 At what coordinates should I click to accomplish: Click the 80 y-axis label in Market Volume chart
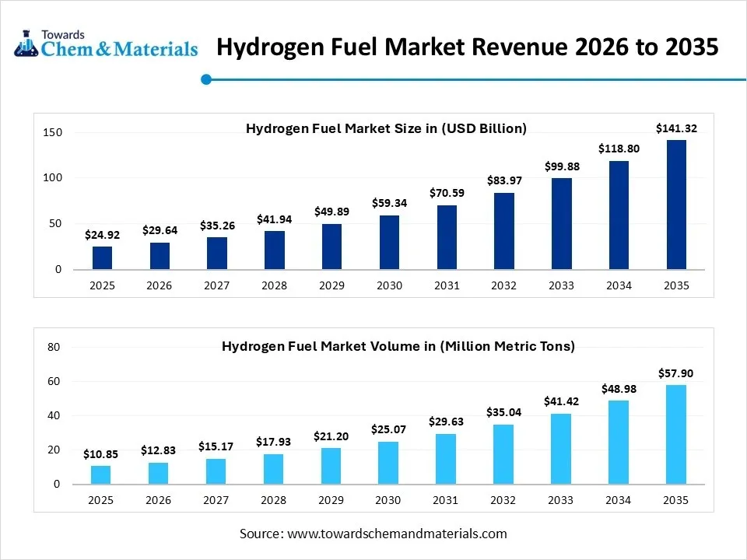point(54,347)
